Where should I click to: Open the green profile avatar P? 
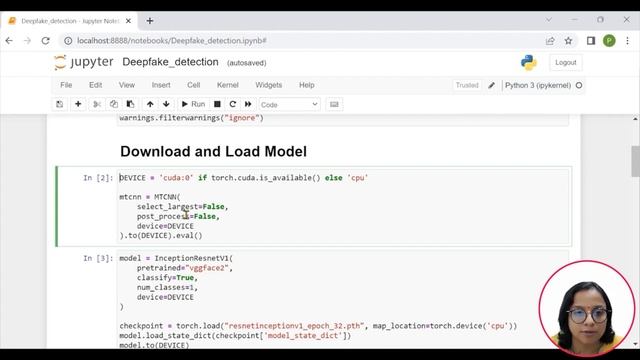609,41
